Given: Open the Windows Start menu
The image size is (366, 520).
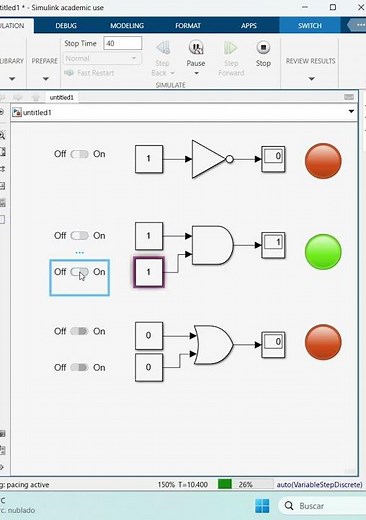Looking at the screenshot, I should point(262,506).
